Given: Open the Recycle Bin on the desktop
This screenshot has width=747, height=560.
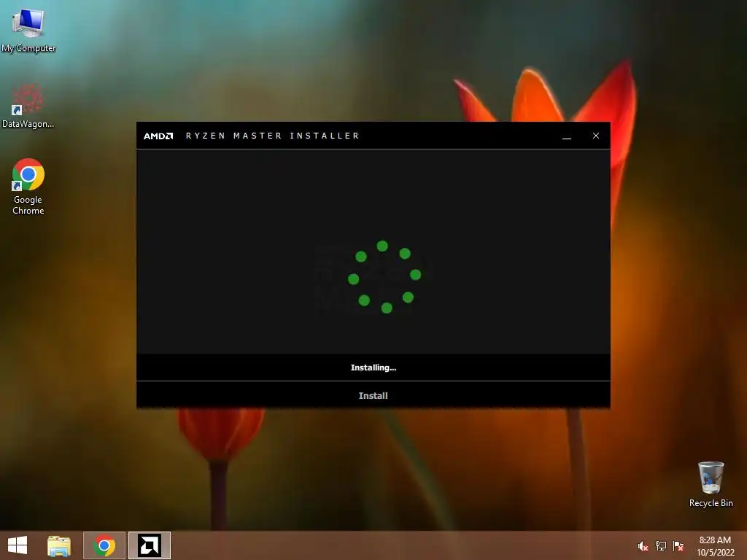Looking at the screenshot, I should [x=711, y=484].
